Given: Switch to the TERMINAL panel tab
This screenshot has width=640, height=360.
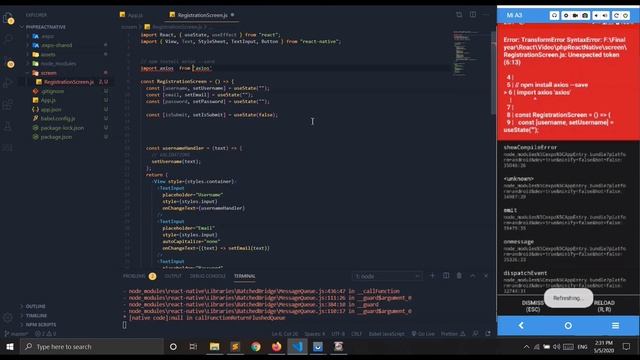Looking at the screenshot, I should (x=244, y=276).
